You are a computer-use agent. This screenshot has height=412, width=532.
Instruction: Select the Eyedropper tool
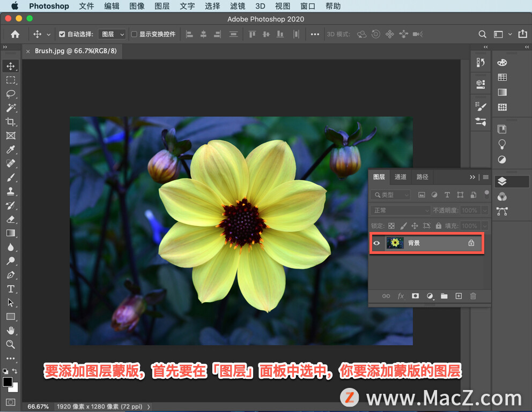point(11,149)
